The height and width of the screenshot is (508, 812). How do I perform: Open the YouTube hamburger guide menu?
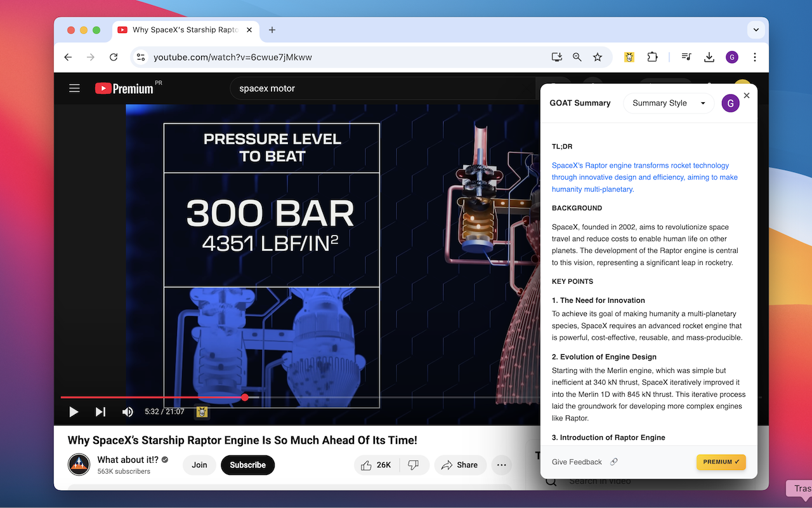point(74,88)
